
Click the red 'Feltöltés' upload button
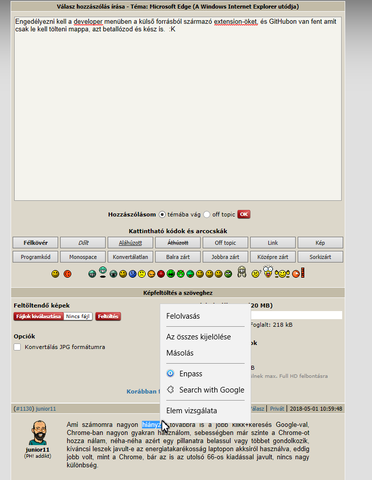[x=108, y=316]
